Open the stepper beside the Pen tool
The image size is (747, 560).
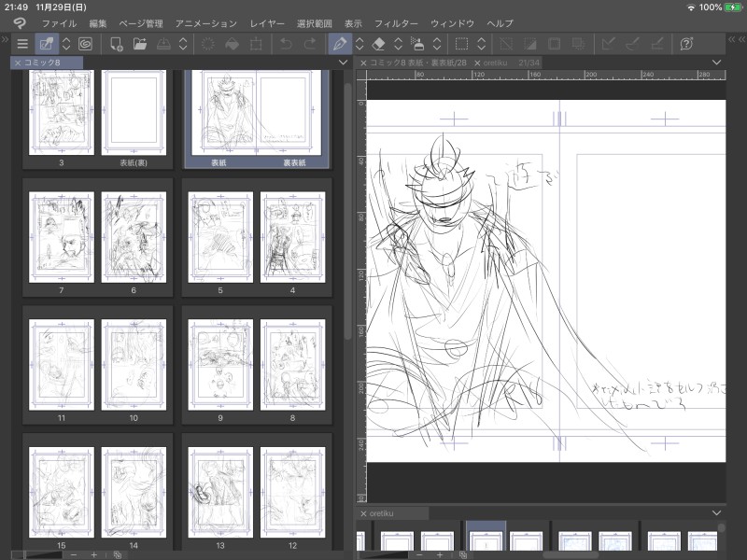[x=359, y=44]
